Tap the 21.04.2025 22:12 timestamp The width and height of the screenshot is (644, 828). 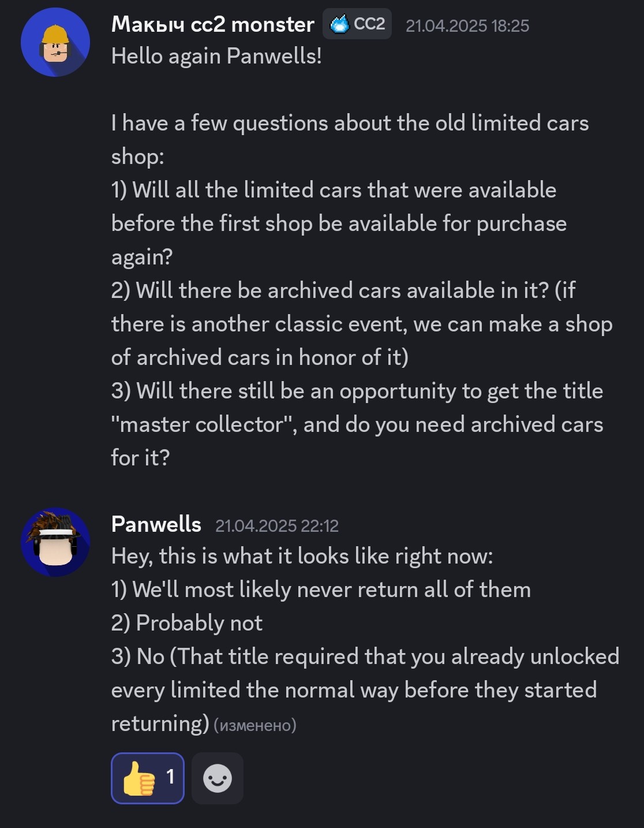point(276,525)
